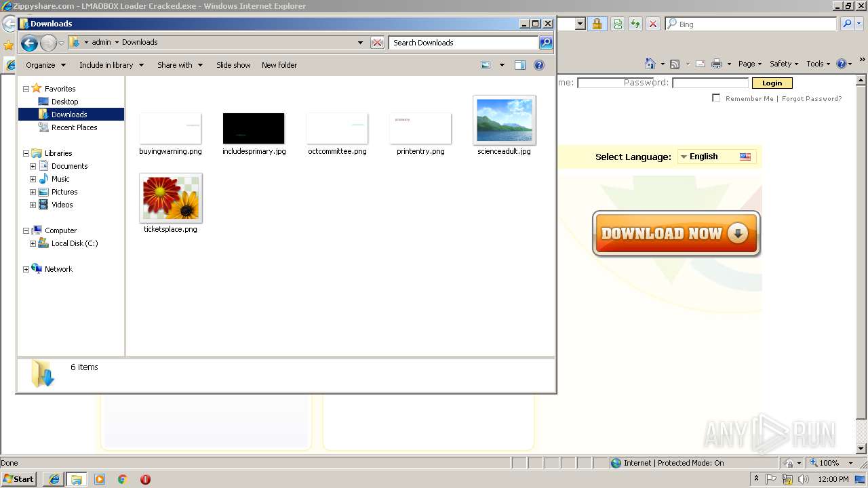
Task: Expand the Network node
Action: (x=26, y=269)
